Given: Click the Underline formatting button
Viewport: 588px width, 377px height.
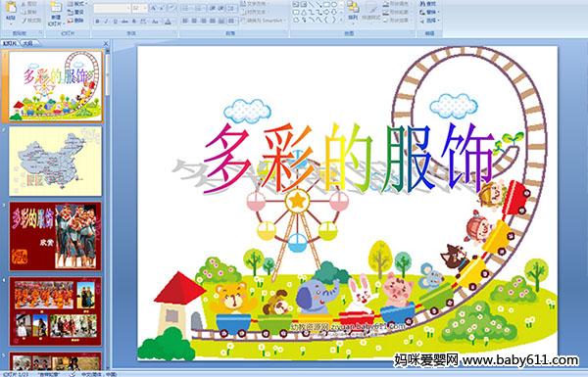Looking at the screenshot, I should click(x=115, y=22).
